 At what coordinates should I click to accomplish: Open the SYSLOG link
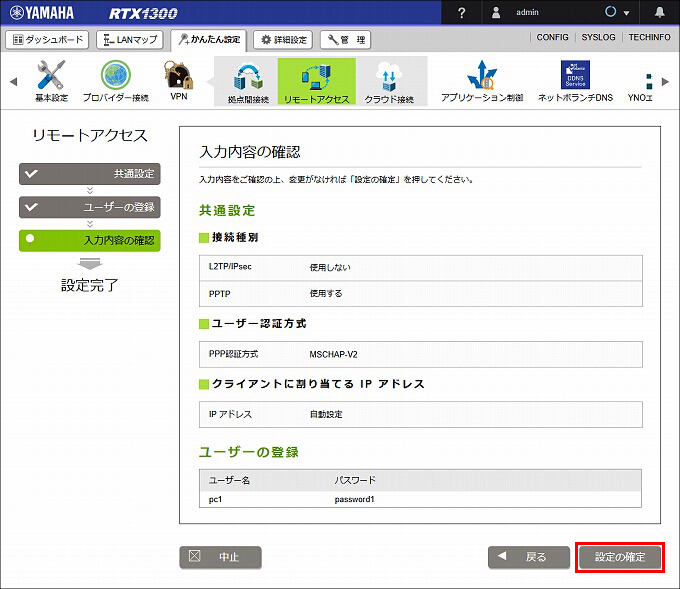(x=598, y=37)
